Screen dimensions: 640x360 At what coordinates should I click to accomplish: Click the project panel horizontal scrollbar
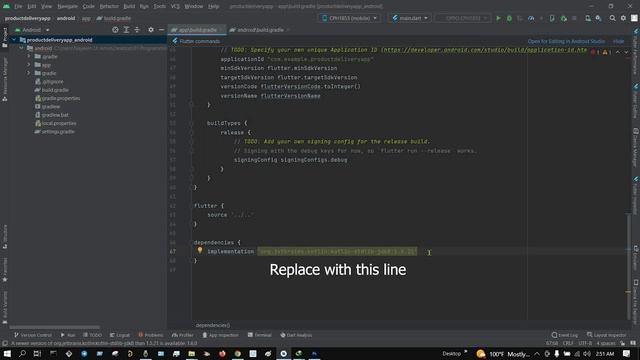point(54,327)
